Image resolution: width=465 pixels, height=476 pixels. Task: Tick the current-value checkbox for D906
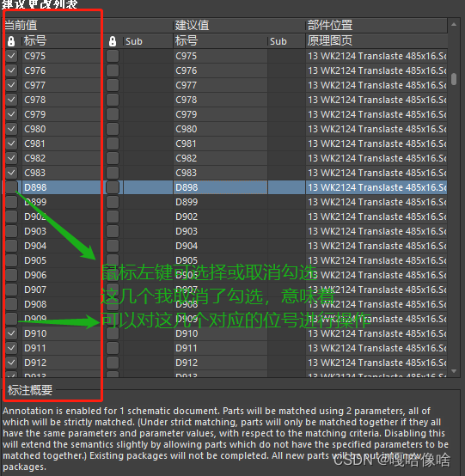tap(11, 275)
